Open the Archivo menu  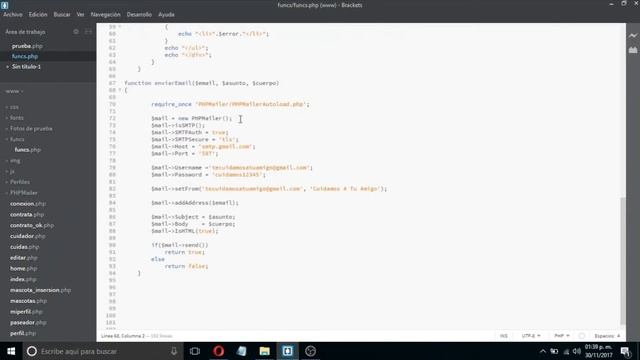click(x=13, y=14)
